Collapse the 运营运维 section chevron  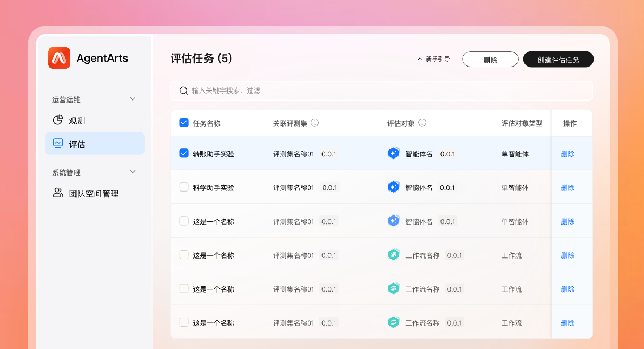pyautogui.click(x=133, y=99)
